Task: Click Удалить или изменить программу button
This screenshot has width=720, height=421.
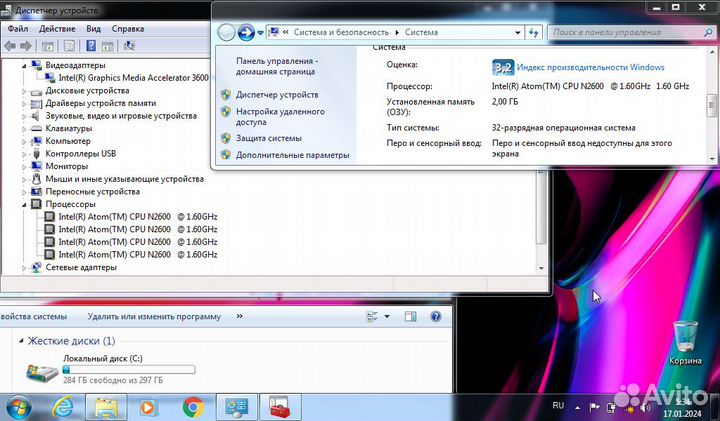Action: [x=154, y=316]
